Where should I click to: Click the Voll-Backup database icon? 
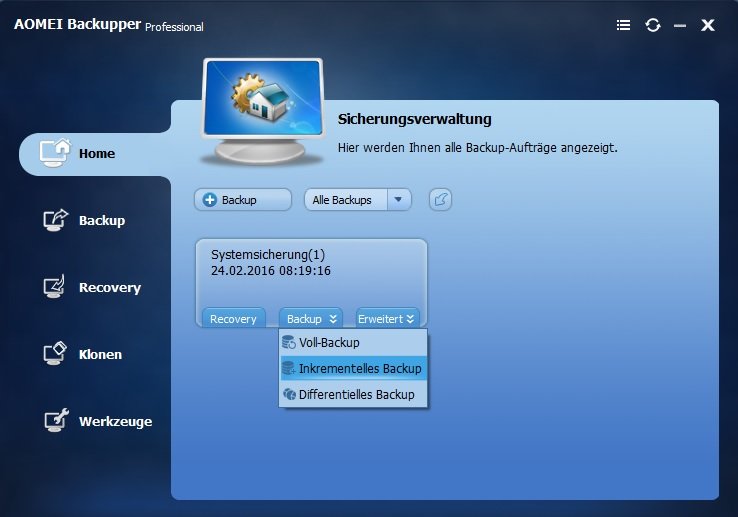[289, 342]
